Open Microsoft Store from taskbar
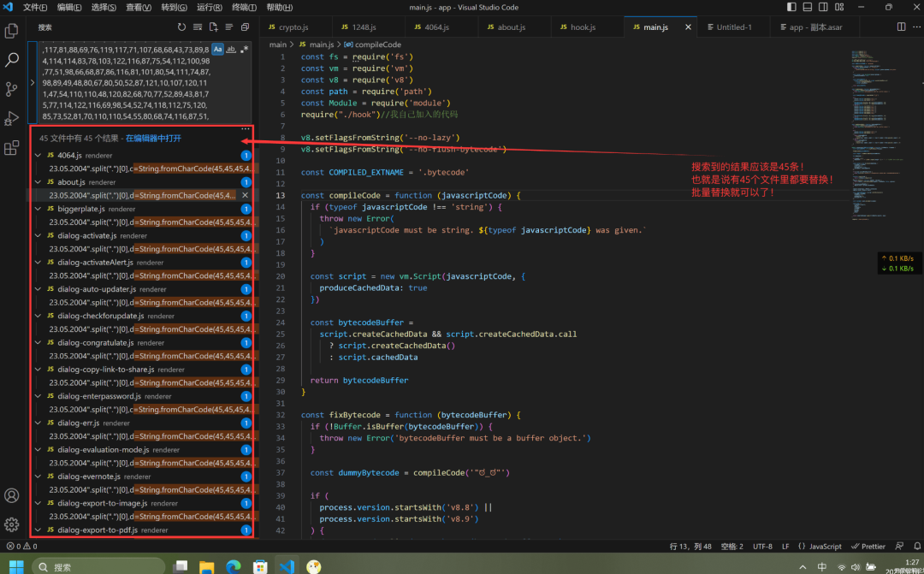Screen dimensions: 924x574 pyautogui.click(x=260, y=567)
